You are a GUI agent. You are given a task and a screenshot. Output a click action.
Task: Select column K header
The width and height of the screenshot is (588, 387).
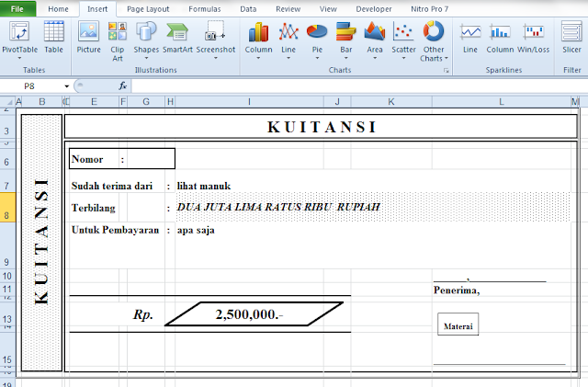pyautogui.click(x=391, y=102)
